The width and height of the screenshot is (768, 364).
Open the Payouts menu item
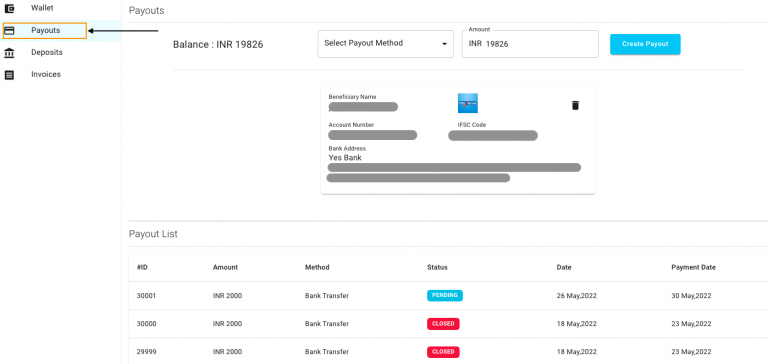[45, 30]
